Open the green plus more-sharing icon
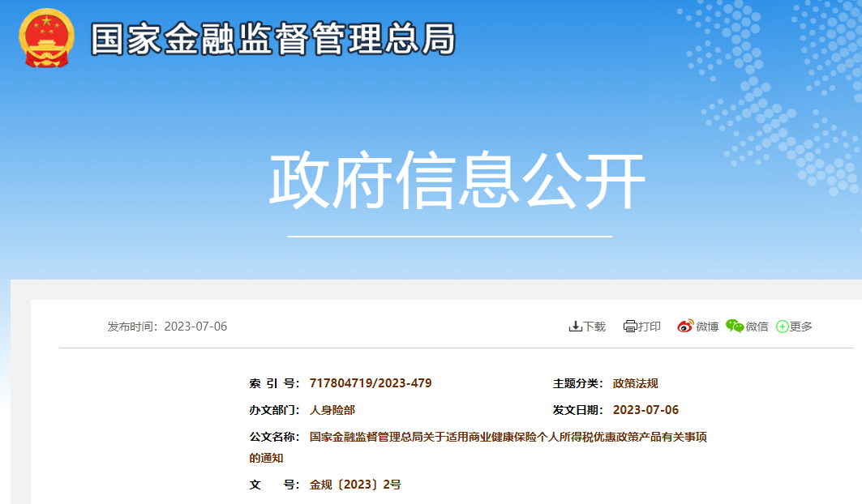The image size is (862, 504). [x=783, y=327]
